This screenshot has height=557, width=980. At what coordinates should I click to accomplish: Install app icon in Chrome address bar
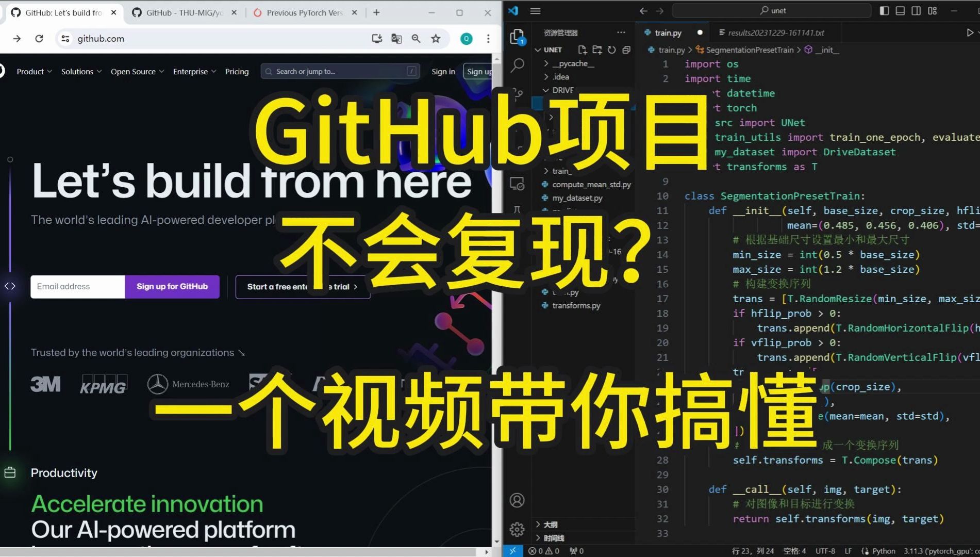tap(377, 39)
